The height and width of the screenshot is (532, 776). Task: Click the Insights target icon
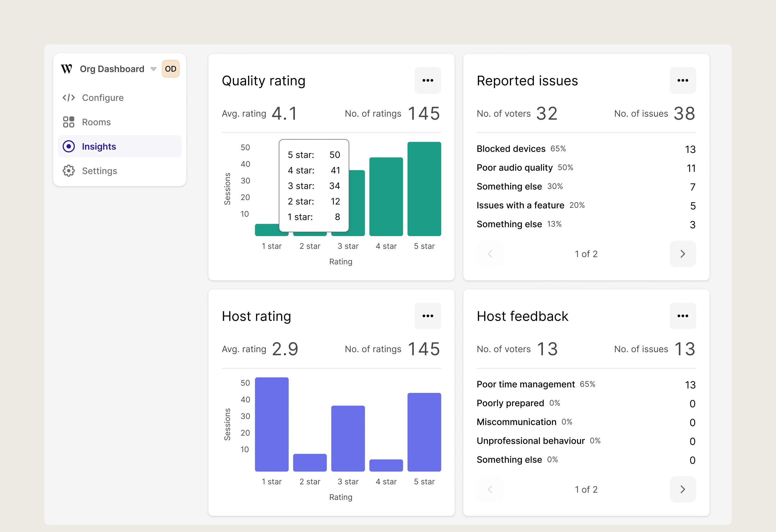pyautogui.click(x=69, y=146)
